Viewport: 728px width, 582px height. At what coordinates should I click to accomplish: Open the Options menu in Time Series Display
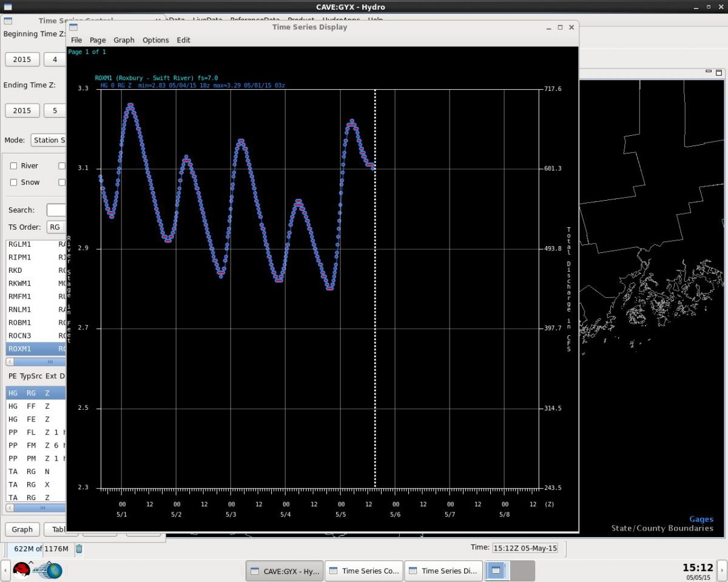(x=156, y=40)
